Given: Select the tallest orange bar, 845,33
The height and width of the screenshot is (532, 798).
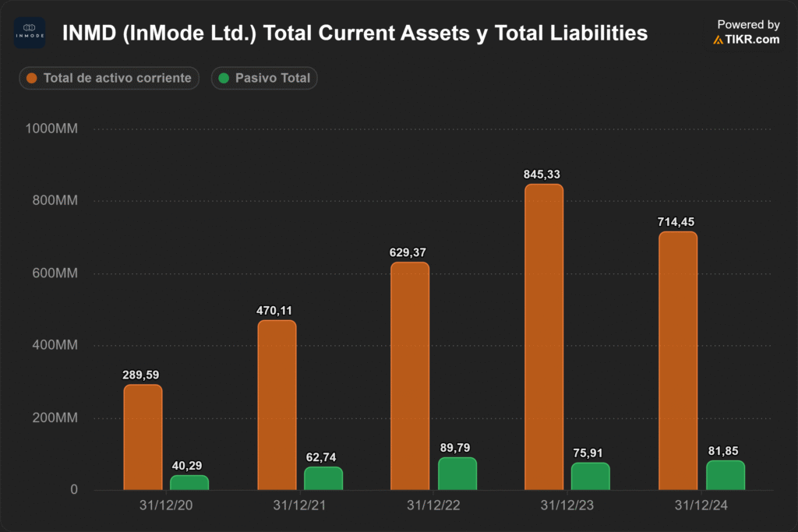Looking at the screenshot, I should click(x=544, y=337).
